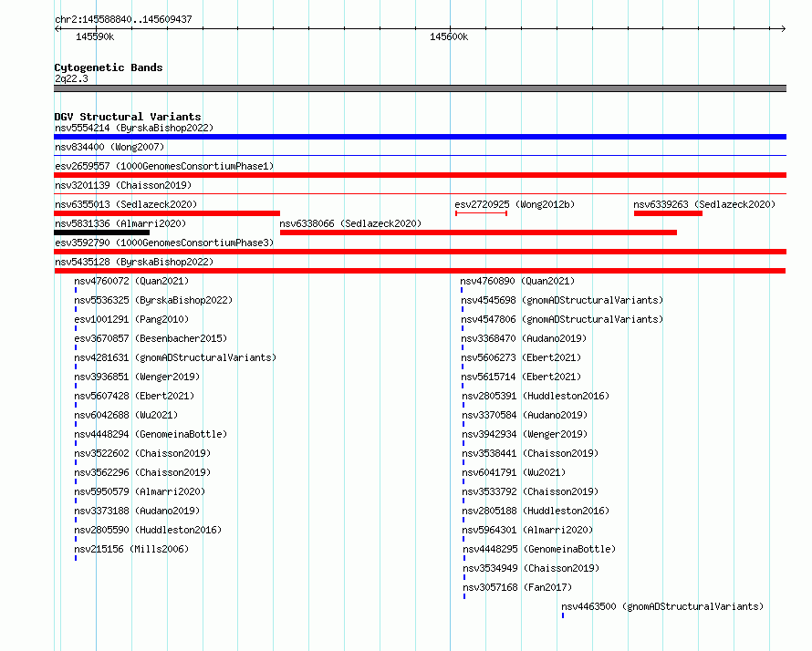Click nsv4448294 (GenomeinaBottle) variant
The image size is (812, 651).
pyautogui.click(x=151, y=434)
